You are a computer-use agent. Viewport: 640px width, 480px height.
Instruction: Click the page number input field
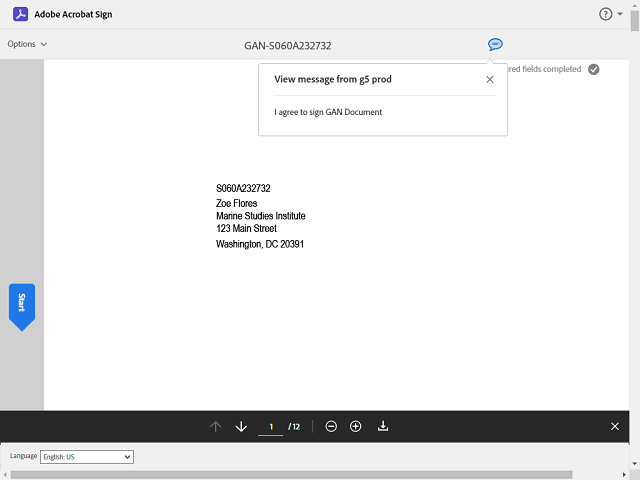(270, 427)
